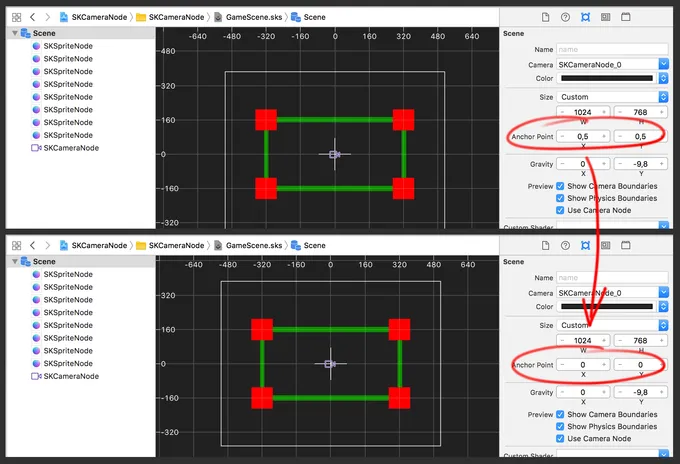Increase height 768 stepper in lower window
Viewport: 680px width, 464px height.
click(661, 341)
